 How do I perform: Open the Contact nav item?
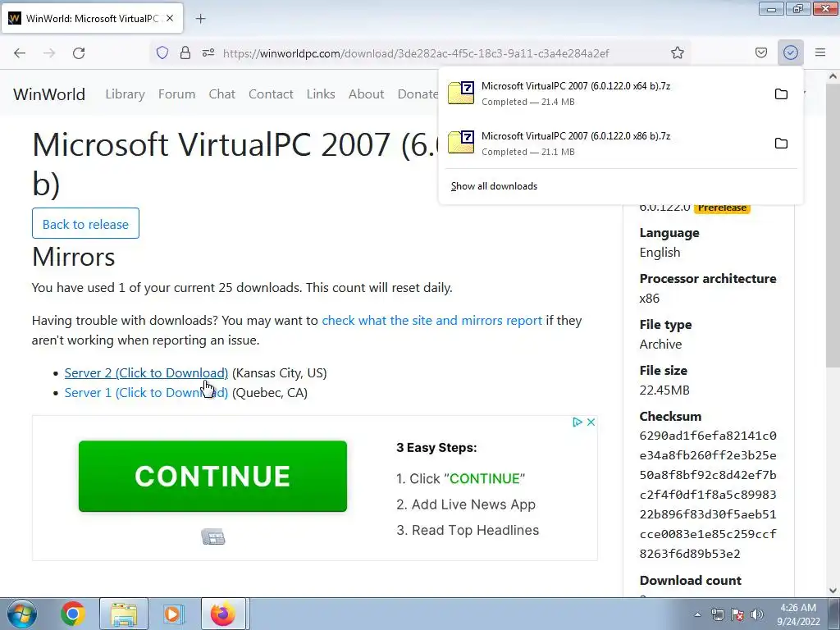(x=271, y=94)
